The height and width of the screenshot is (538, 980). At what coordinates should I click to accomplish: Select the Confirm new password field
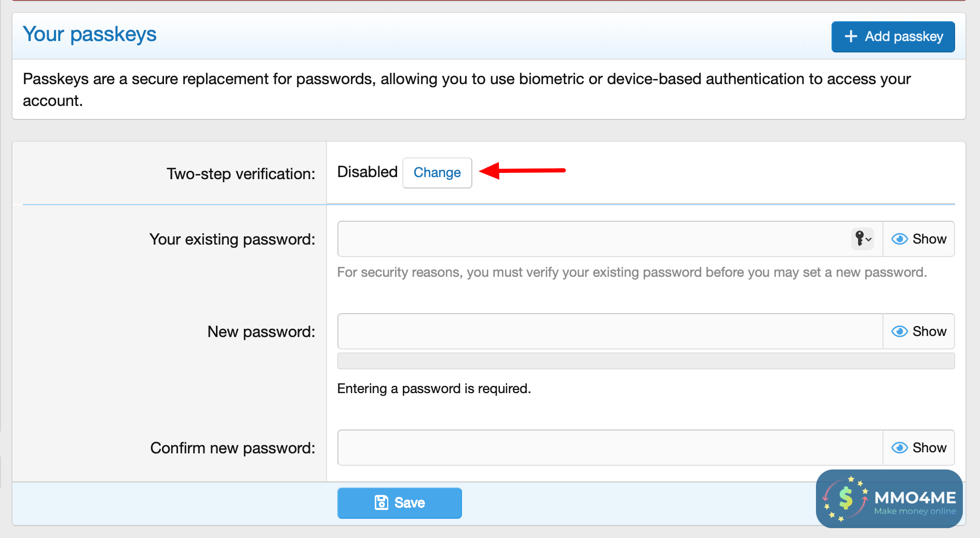[x=610, y=448]
